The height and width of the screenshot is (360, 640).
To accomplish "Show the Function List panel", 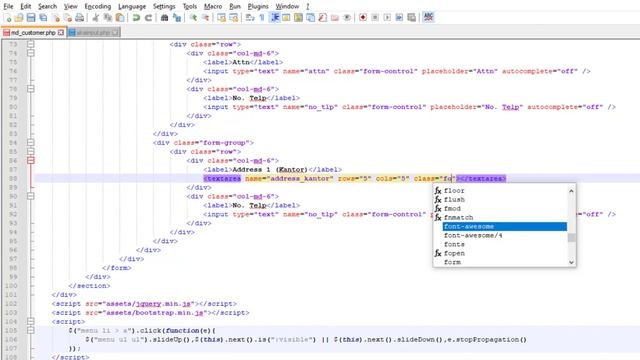I will coord(322,18).
